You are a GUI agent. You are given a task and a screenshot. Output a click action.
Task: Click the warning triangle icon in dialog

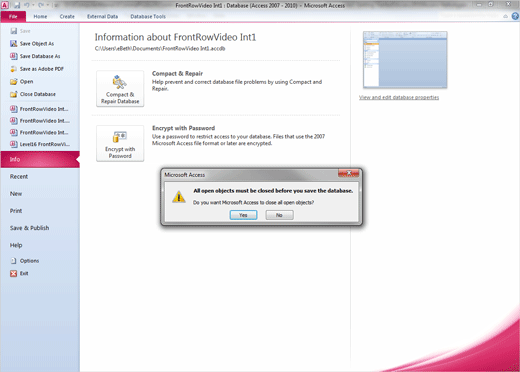pyautogui.click(x=179, y=197)
